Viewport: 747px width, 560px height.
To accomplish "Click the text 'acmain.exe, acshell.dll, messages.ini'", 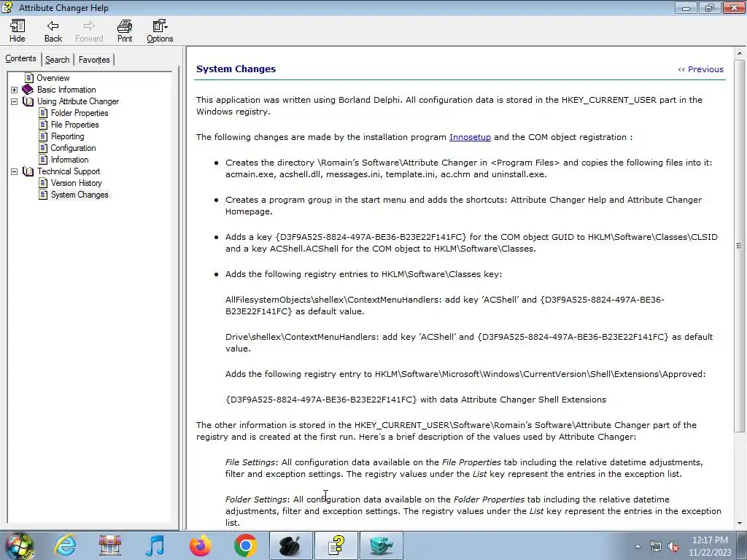I will click(303, 174).
